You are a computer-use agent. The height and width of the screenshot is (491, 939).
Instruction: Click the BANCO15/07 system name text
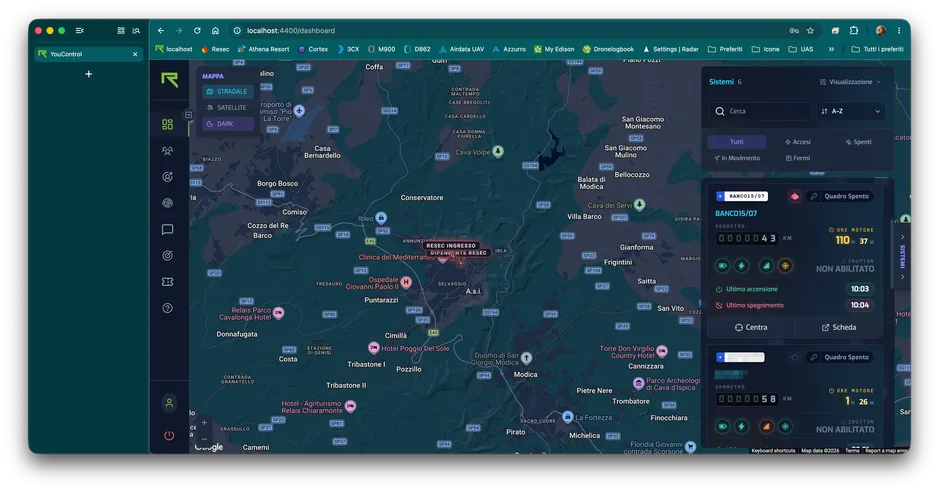point(736,213)
